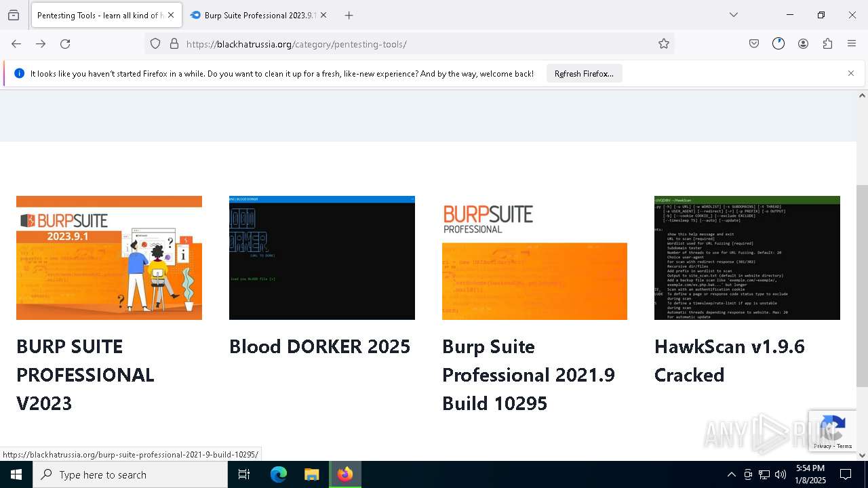The image size is (868, 488).
Task: Open the BURP SUITE PROFESSIONAL V2023 post title
Action: pos(85,375)
